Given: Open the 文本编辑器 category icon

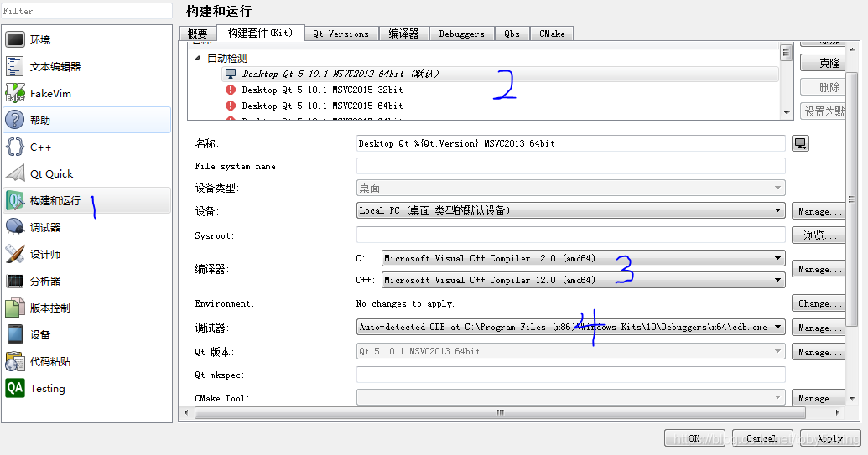Looking at the screenshot, I should [15, 66].
